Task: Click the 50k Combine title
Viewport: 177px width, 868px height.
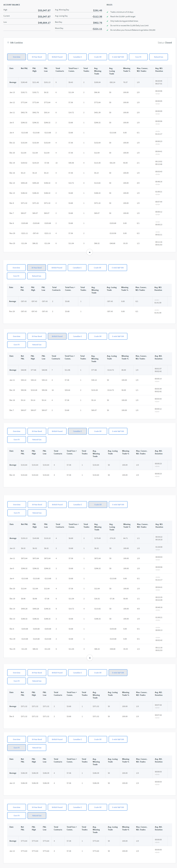Action: pos(17,43)
